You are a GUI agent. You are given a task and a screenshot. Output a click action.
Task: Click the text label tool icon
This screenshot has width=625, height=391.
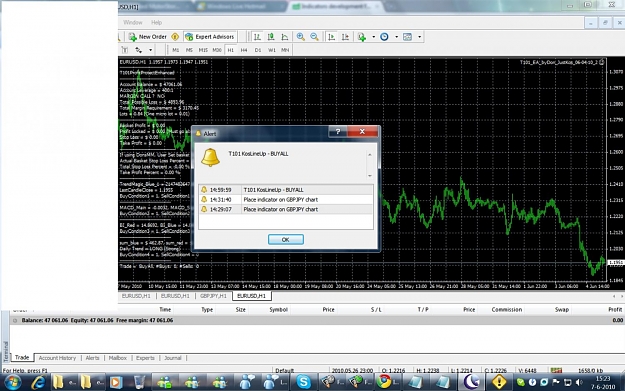pyautogui.click(x=125, y=50)
